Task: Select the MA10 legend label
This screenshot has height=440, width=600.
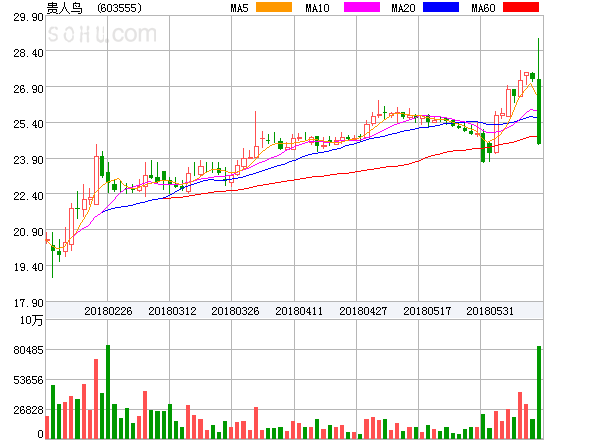Action: coord(317,8)
